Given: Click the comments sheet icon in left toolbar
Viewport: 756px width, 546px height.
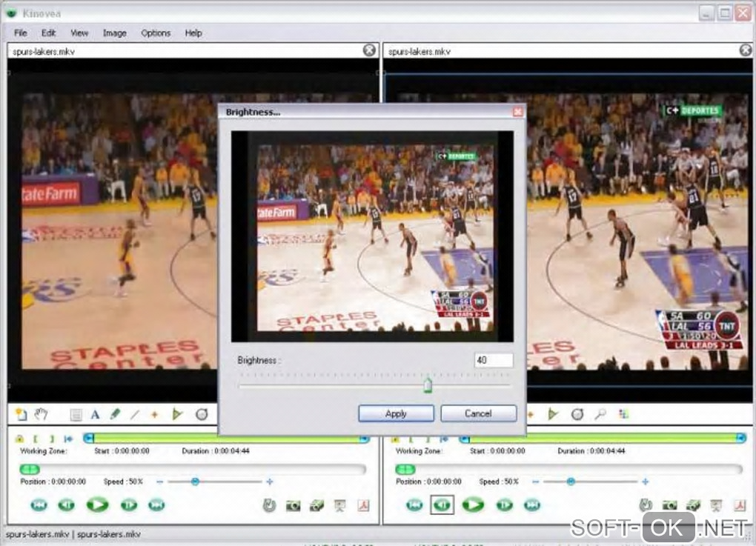Looking at the screenshot, I should (x=76, y=414).
